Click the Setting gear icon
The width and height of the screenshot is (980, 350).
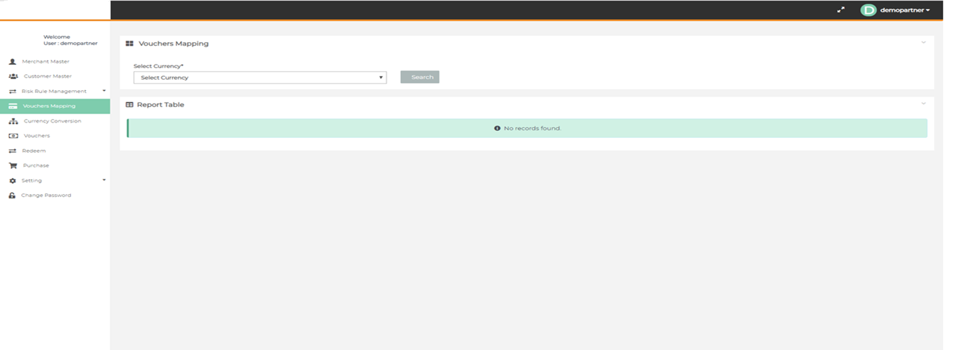pyautogui.click(x=13, y=181)
